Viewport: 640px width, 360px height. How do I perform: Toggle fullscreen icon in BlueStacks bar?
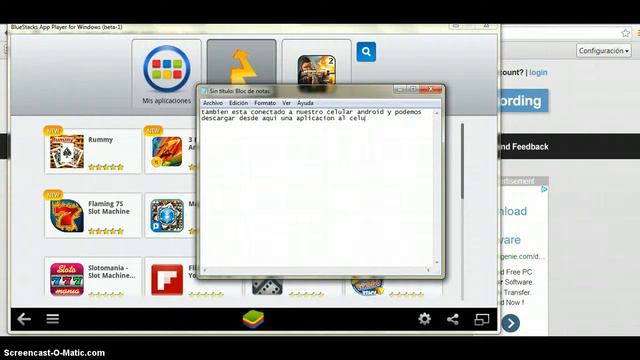[482, 319]
